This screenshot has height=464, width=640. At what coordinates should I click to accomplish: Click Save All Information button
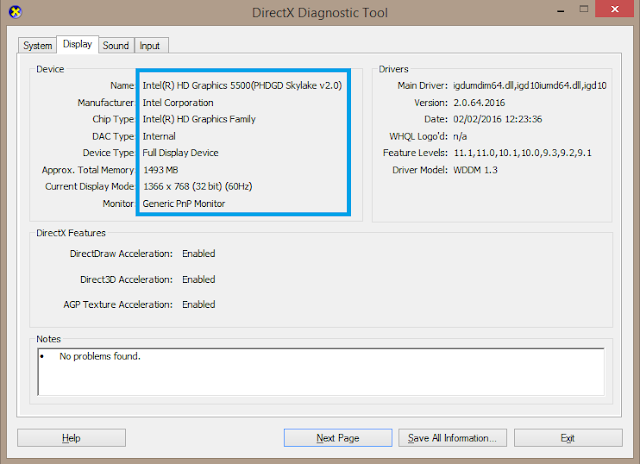click(x=452, y=438)
